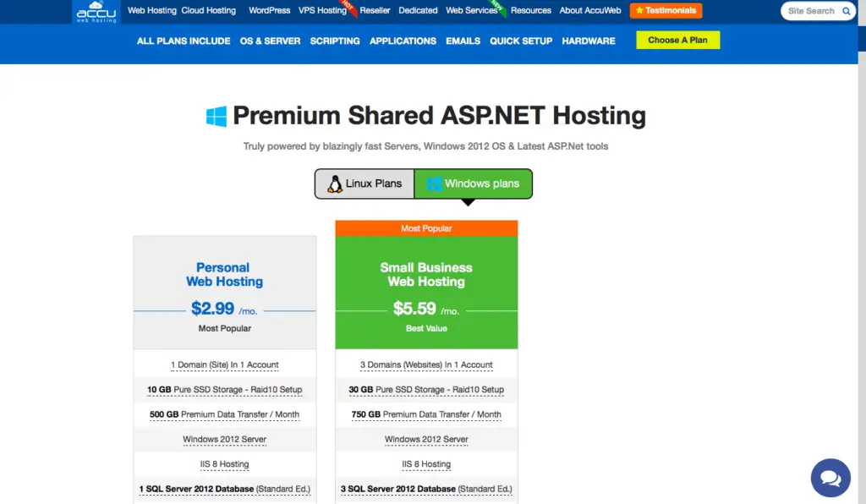Click the Testimonials button
The image size is (866, 504).
tap(666, 10)
